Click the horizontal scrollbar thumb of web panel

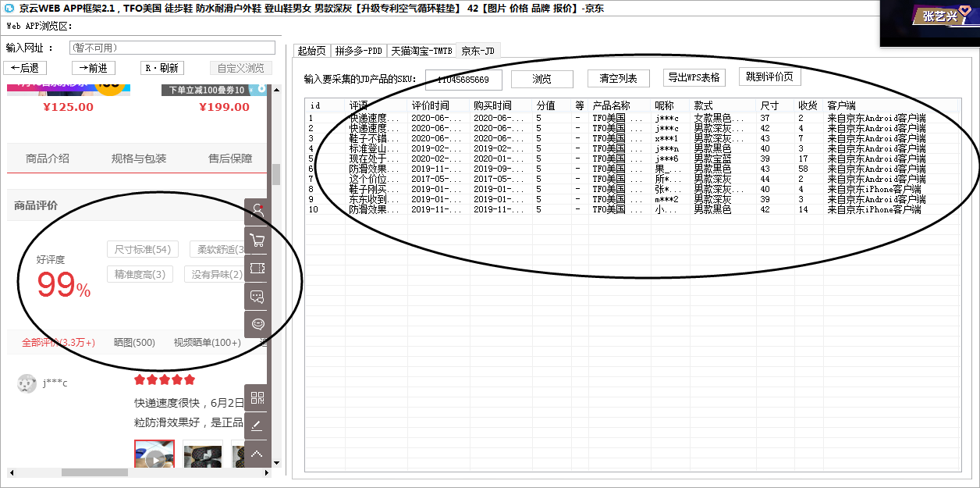[94, 472]
